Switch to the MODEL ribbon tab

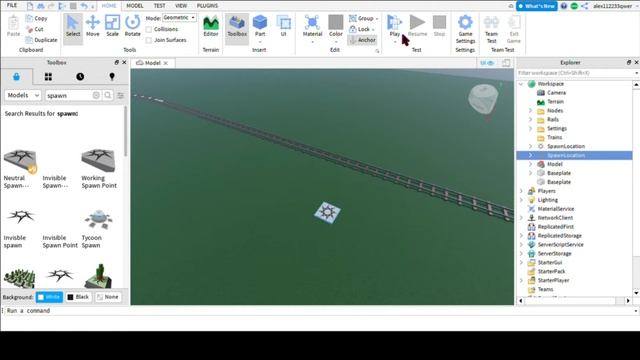pyautogui.click(x=135, y=6)
